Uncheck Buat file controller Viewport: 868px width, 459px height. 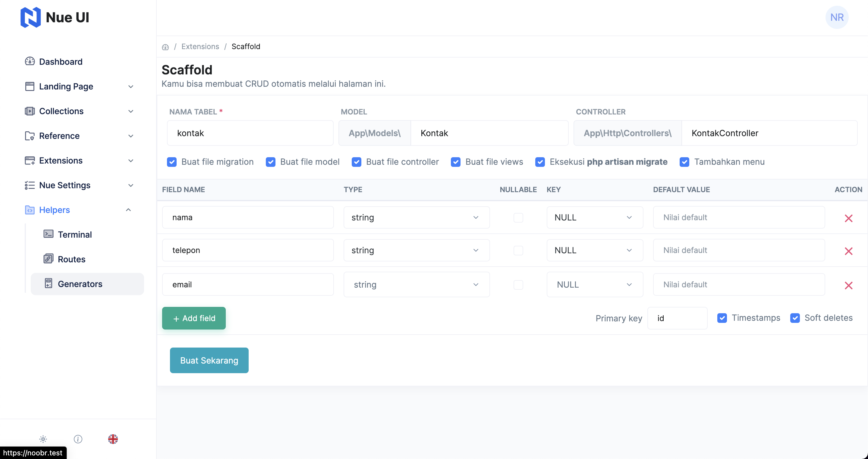coord(357,162)
